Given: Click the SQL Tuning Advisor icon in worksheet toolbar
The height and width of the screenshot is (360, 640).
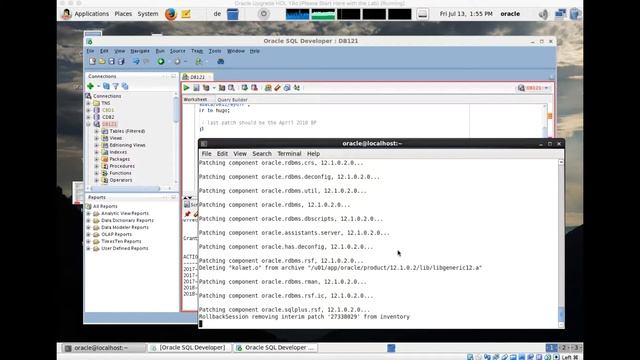Looking at the screenshot, I should click(231, 88).
